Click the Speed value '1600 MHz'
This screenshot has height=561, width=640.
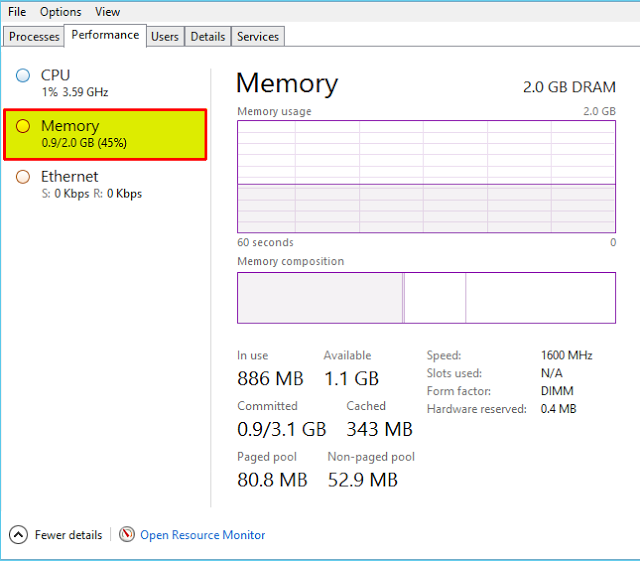tap(567, 355)
